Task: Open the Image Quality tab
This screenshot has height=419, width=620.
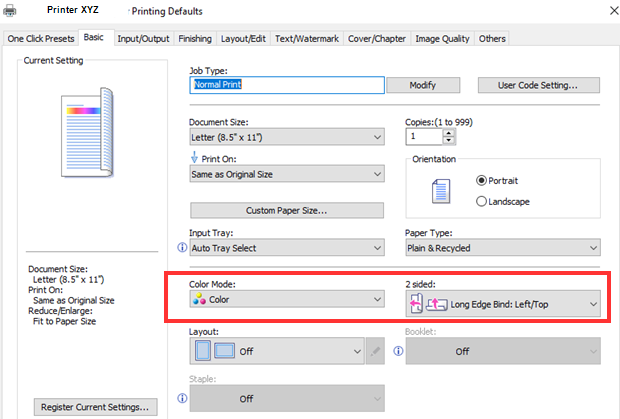Action: (x=442, y=39)
